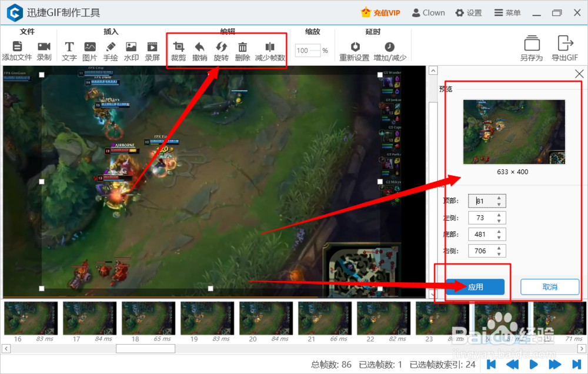The image size is (588, 374).
Task: Click the crop preview thumbnail image
Action: click(514, 132)
